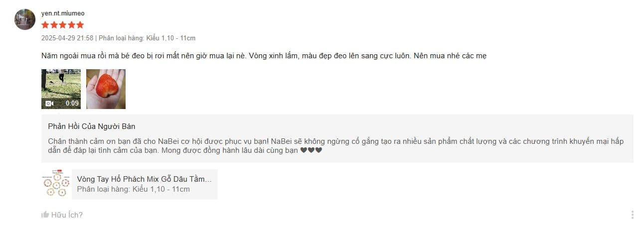Image resolution: width=644 pixels, height=229 pixels.
Task: Open the three-dot more options menu
Action: point(632,215)
